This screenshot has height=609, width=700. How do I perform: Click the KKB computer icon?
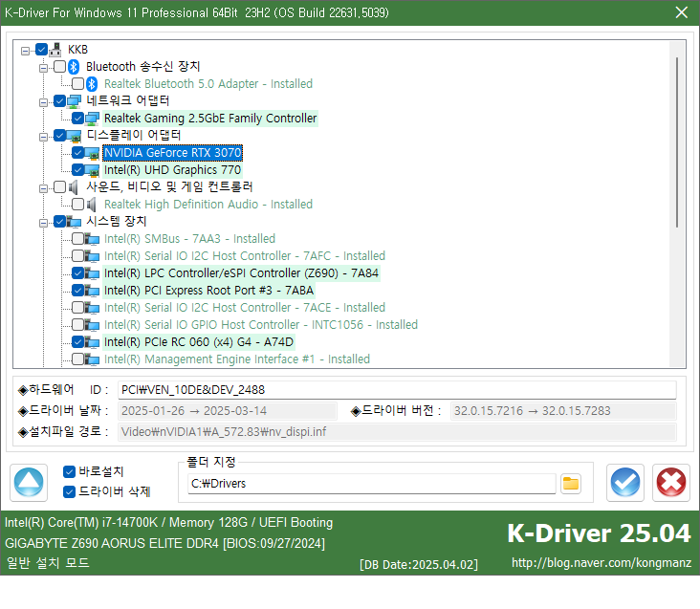click(x=55, y=50)
